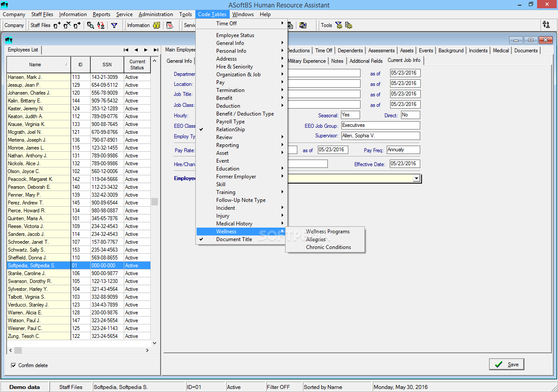This screenshot has height=392, width=558.
Task: Click the delete employee toolbar icon
Action: pyautogui.click(x=67, y=25)
